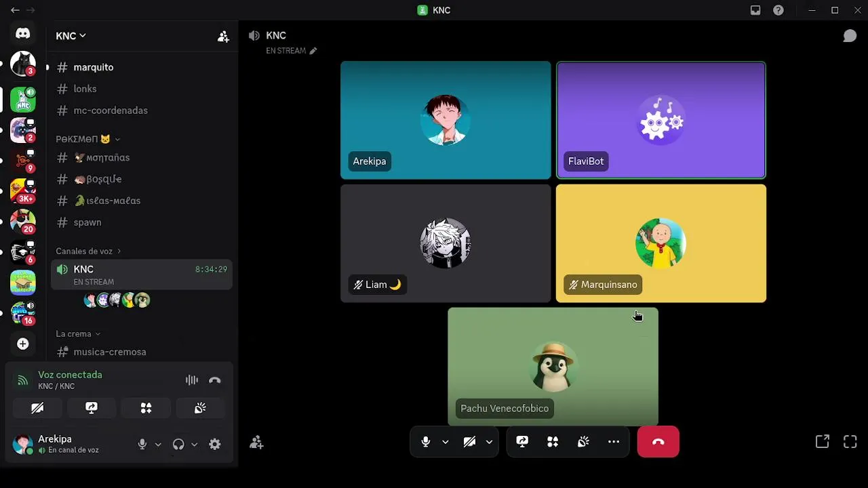This screenshot has height=488, width=868.
Task: Open the ɓοsqʊε channel
Action: (x=142, y=179)
